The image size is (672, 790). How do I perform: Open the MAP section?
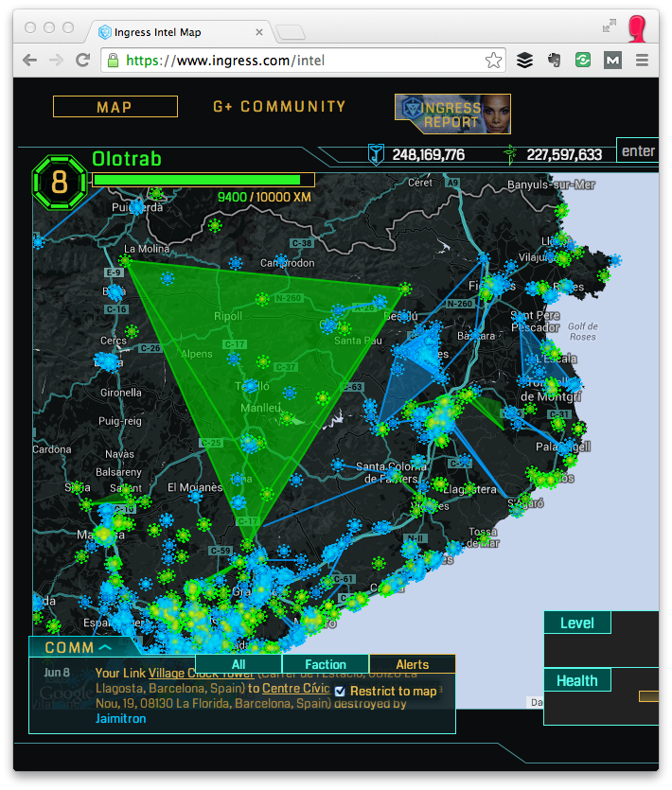pos(115,107)
